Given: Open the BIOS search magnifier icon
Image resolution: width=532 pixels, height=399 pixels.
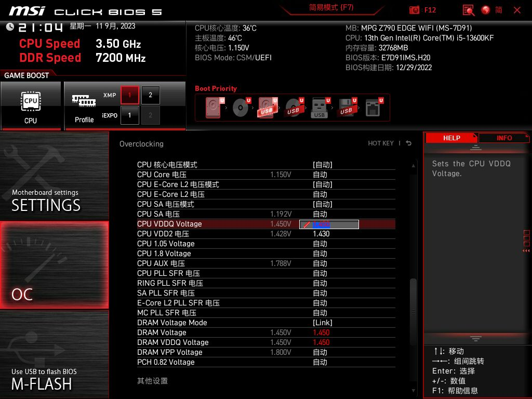Looking at the screenshot, I should coord(469,10).
